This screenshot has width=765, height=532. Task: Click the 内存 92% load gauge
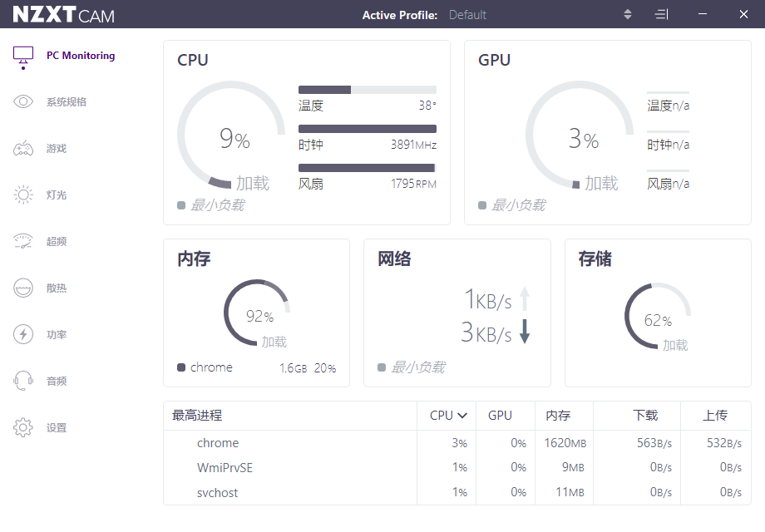click(x=257, y=314)
